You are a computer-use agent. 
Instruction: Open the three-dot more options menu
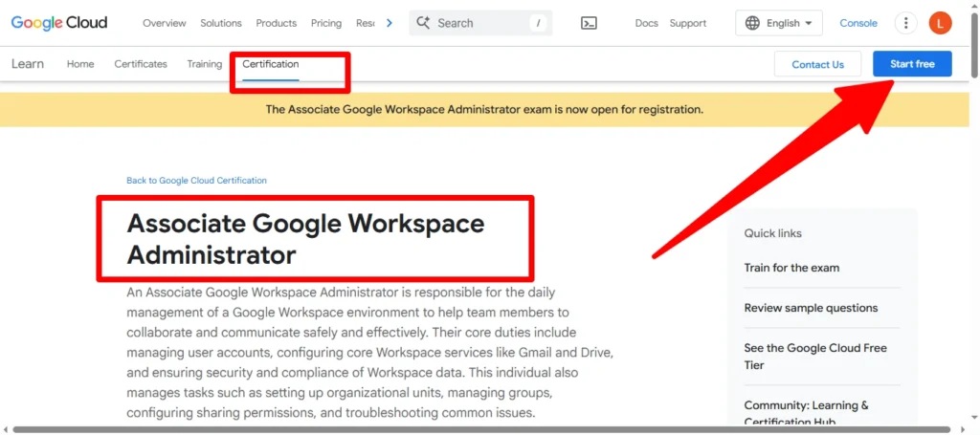click(x=905, y=23)
